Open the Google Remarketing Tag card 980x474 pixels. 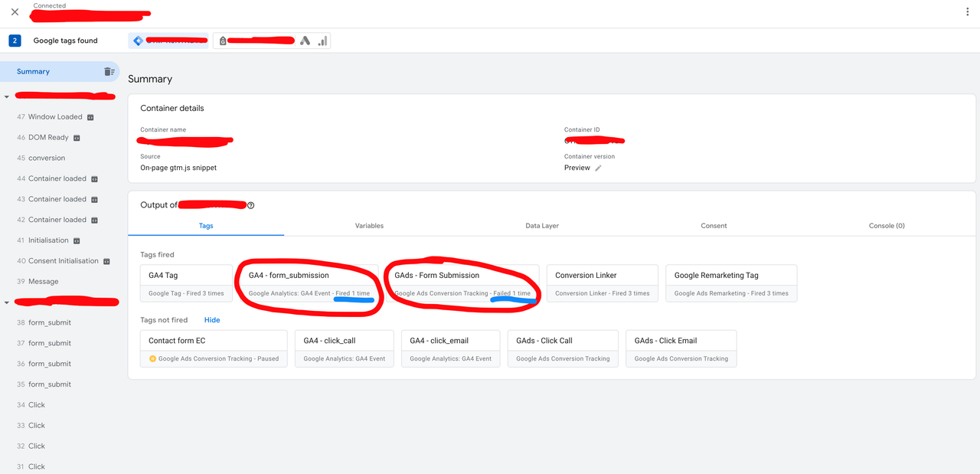tap(731, 283)
